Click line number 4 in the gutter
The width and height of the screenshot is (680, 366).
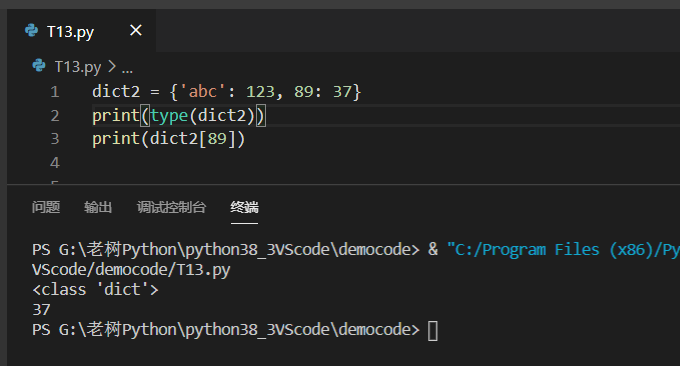coord(55,163)
